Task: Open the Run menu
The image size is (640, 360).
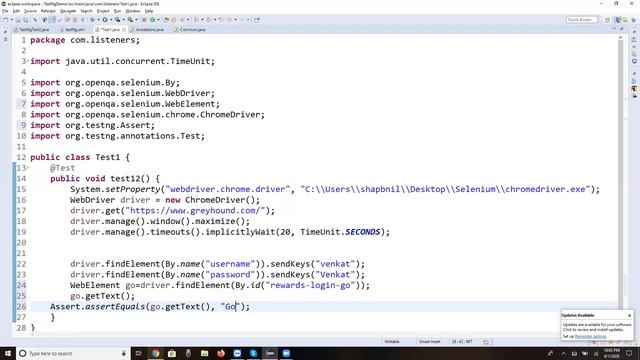Action: pos(118,11)
